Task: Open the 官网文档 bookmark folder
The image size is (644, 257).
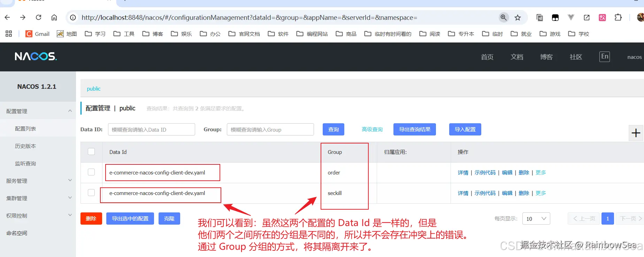Action: [244, 34]
